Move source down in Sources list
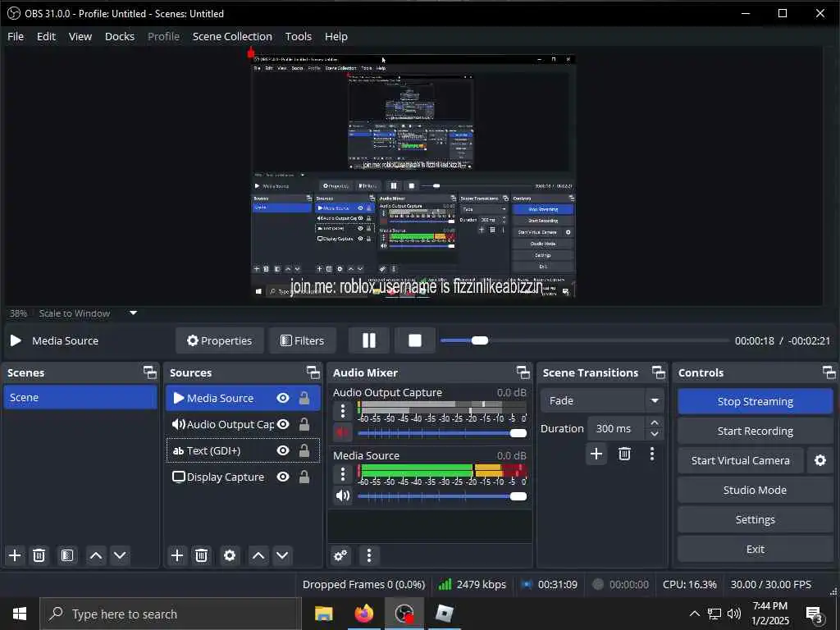The height and width of the screenshot is (630, 840). [282, 555]
